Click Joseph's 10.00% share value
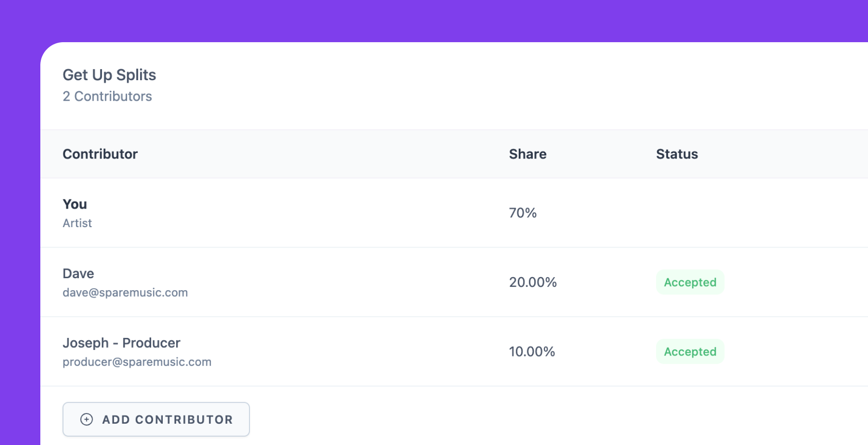Screen dimensions: 868x445 [x=532, y=352]
